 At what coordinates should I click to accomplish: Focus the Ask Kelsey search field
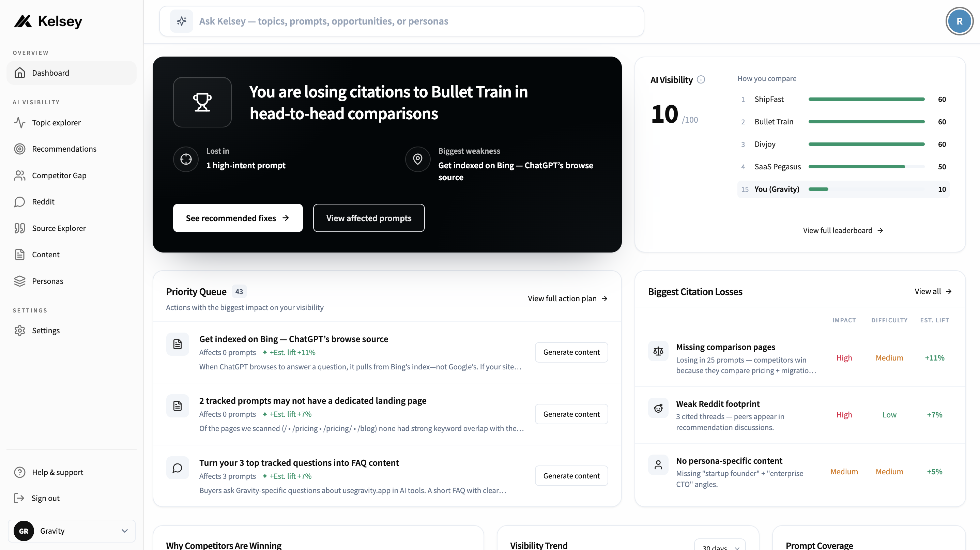click(401, 21)
